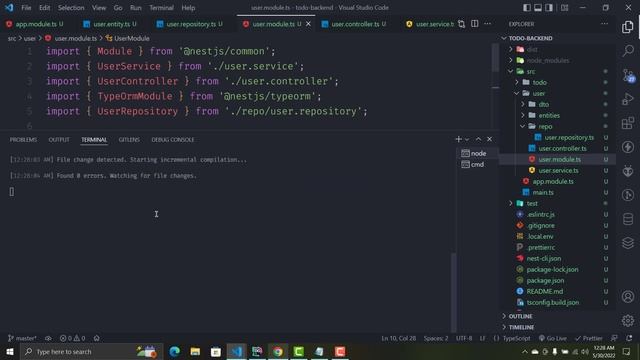Screen dimensions: 640x360
Task: Open Source Control view with badge
Action: click(x=628, y=75)
